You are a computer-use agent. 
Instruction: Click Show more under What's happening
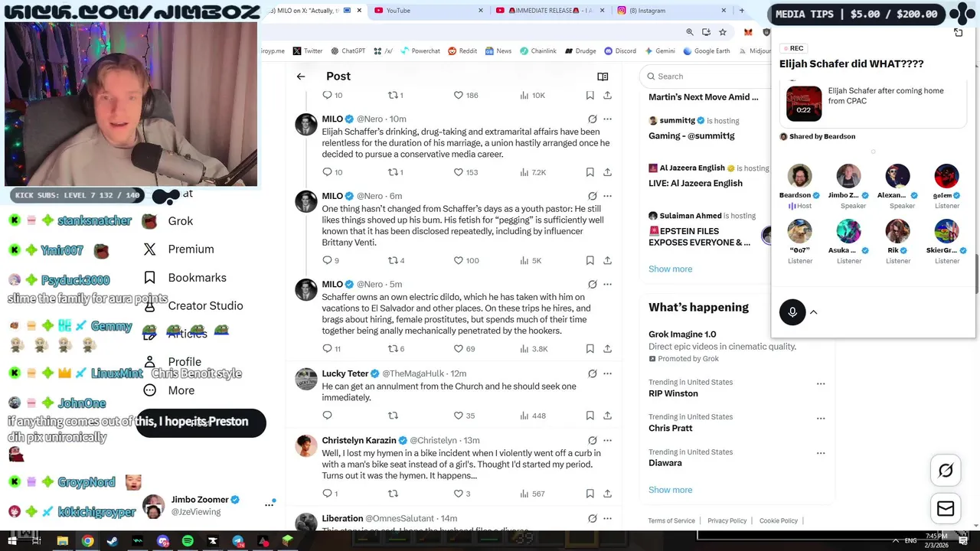click(670, 490)
